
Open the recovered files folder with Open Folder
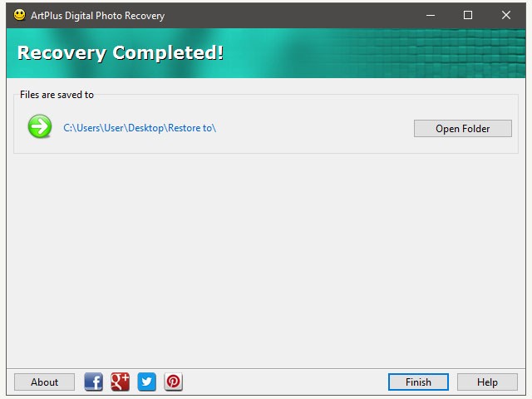[462, 128]
